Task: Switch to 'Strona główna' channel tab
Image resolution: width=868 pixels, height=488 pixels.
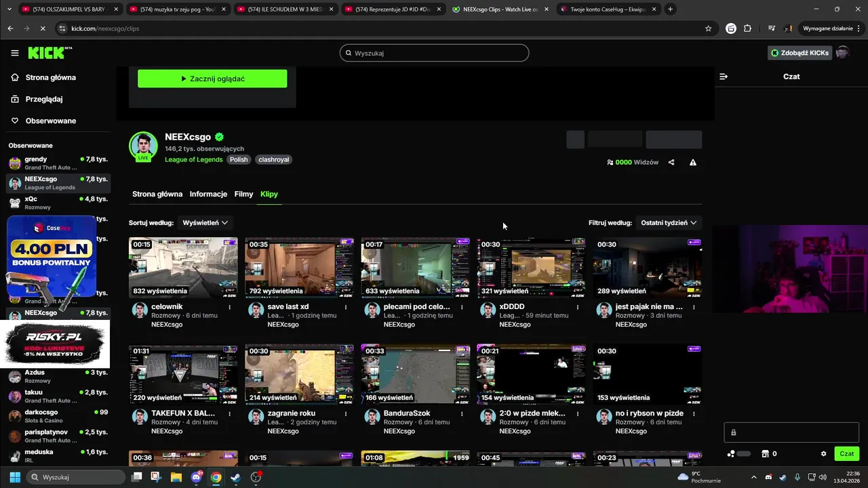Action: [157, 194]
